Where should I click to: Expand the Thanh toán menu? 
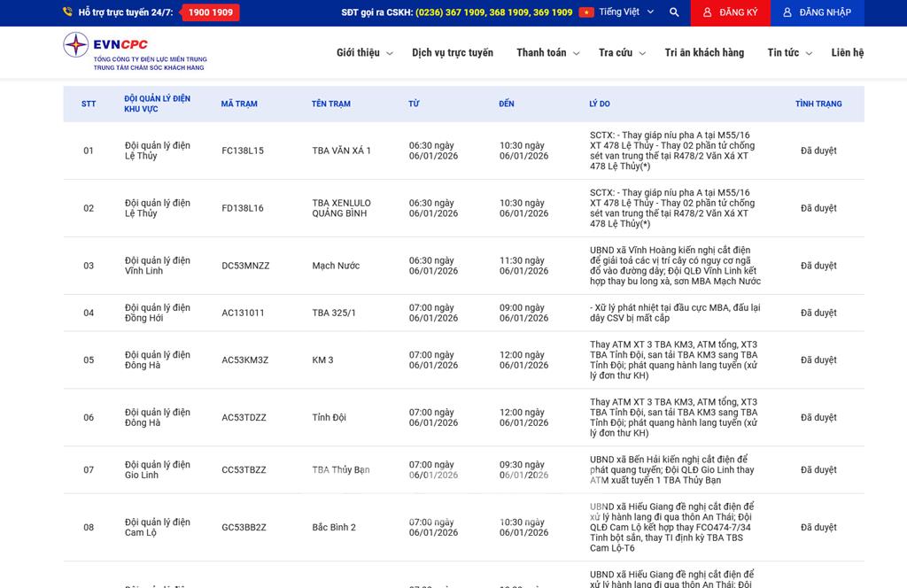(547, 53)
